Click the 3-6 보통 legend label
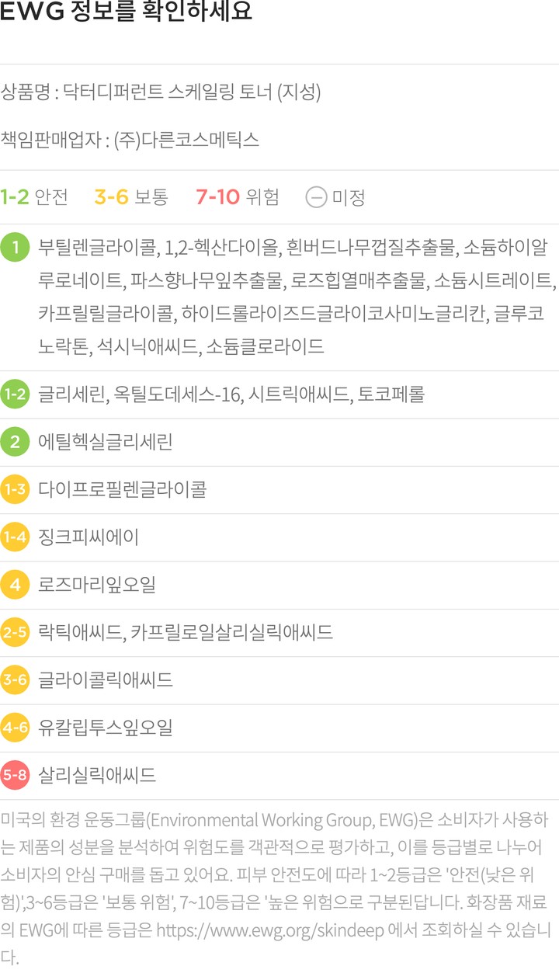The height and width of the screenshot is (980, 559). (x=130, y=197)
